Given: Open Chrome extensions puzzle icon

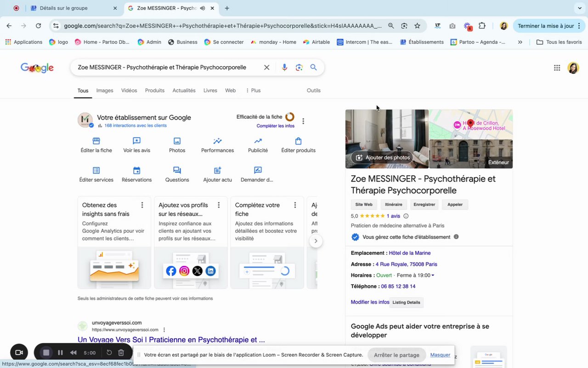Looking at the screenshot, I should 482,26.
